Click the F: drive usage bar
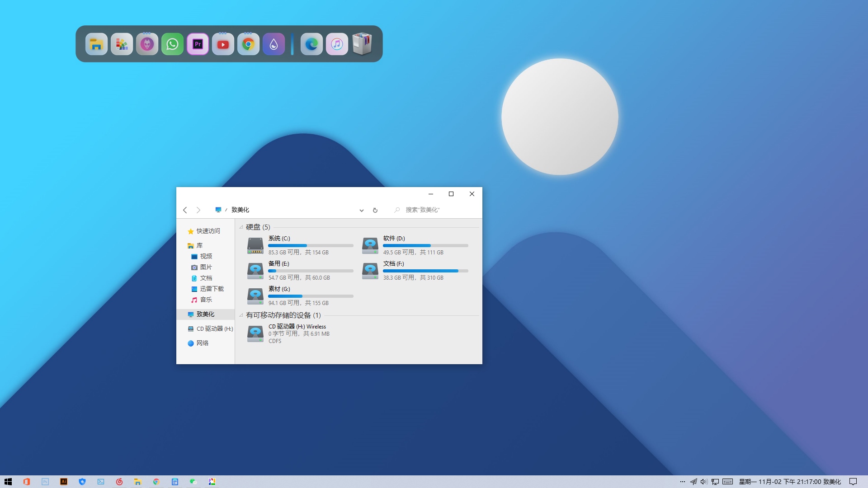 pyautogui.click(x=425, y=271)
